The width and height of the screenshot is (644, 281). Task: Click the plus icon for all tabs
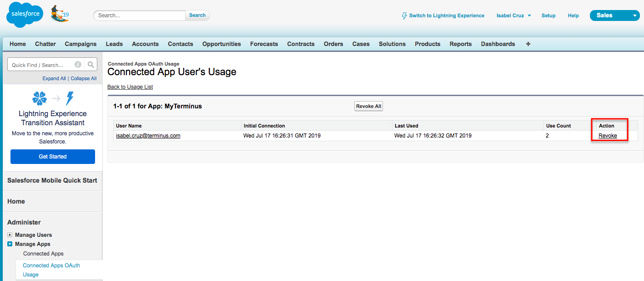(528, 44)
